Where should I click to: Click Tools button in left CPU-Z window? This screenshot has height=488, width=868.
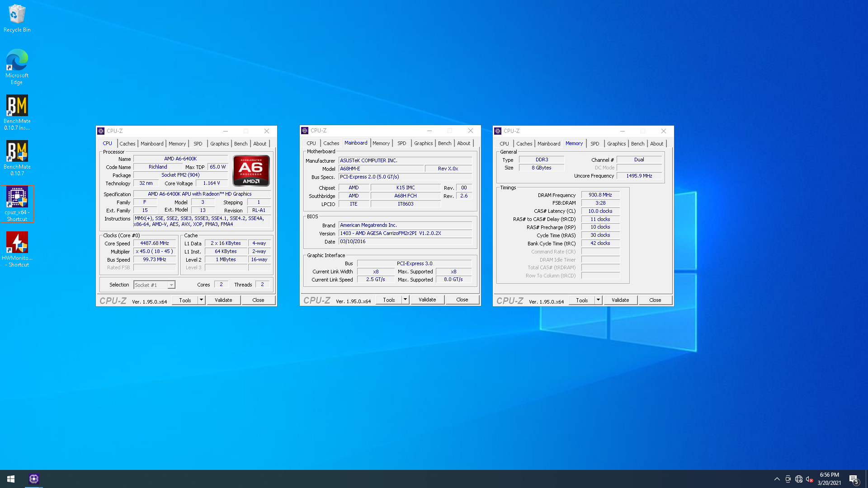(x=185, y=300)
